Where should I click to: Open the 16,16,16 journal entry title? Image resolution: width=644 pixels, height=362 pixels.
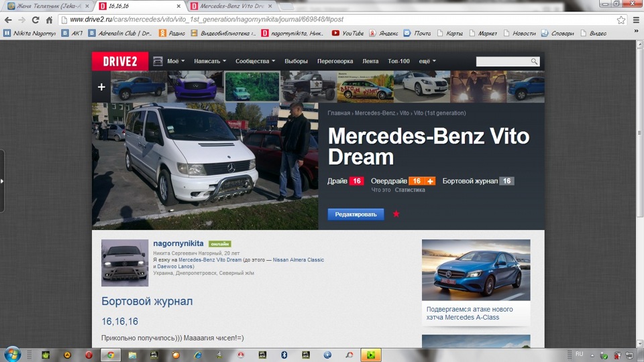(119, 321)
